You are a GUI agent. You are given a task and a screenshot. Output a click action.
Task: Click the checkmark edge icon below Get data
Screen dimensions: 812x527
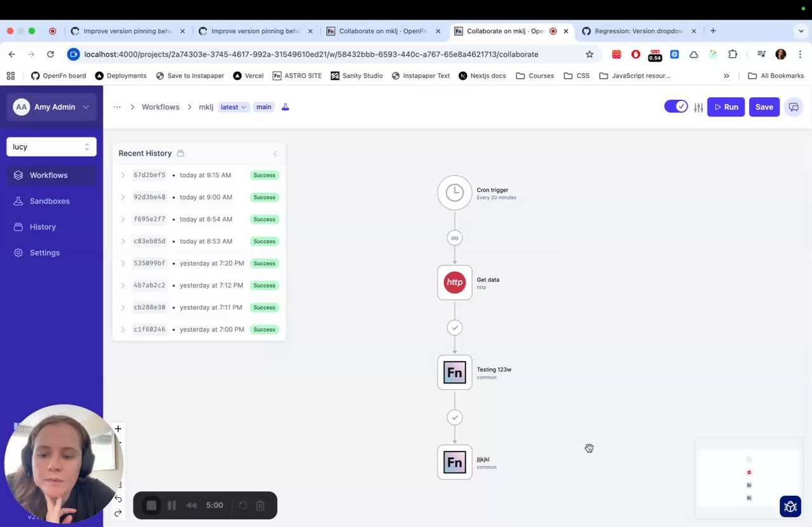click(454, 328)
